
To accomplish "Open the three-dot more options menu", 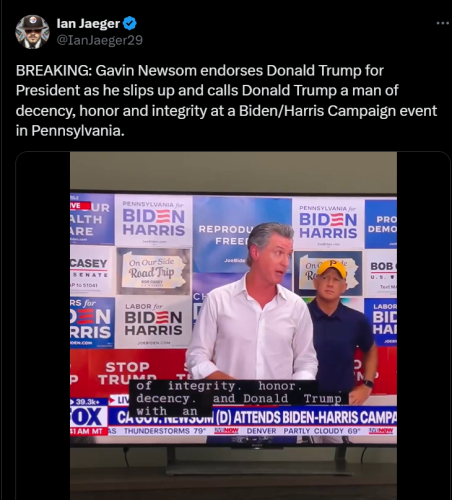I will pyautogui.click(x=443, y=23).
